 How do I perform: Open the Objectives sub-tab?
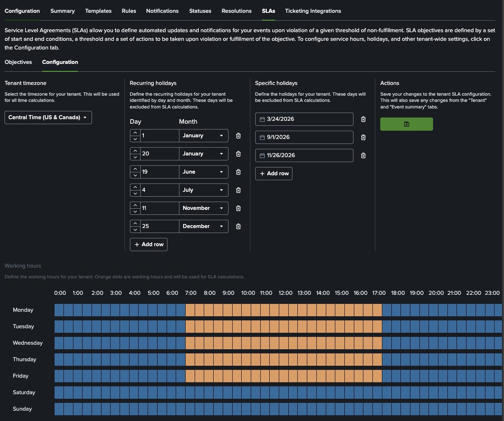pos(18,62)
